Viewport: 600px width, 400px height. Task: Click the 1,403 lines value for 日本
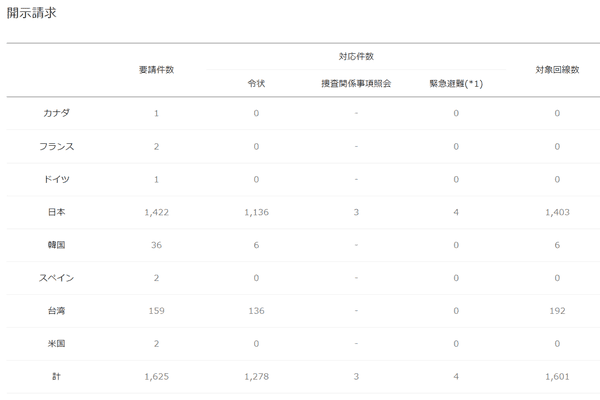[557, 212]
